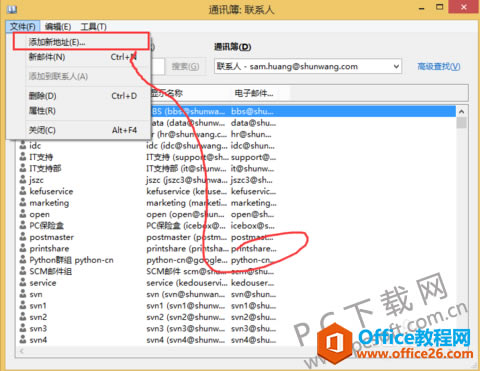Select contact name PC保险盒
Screen dimensions: 480x371
point(47,226)
